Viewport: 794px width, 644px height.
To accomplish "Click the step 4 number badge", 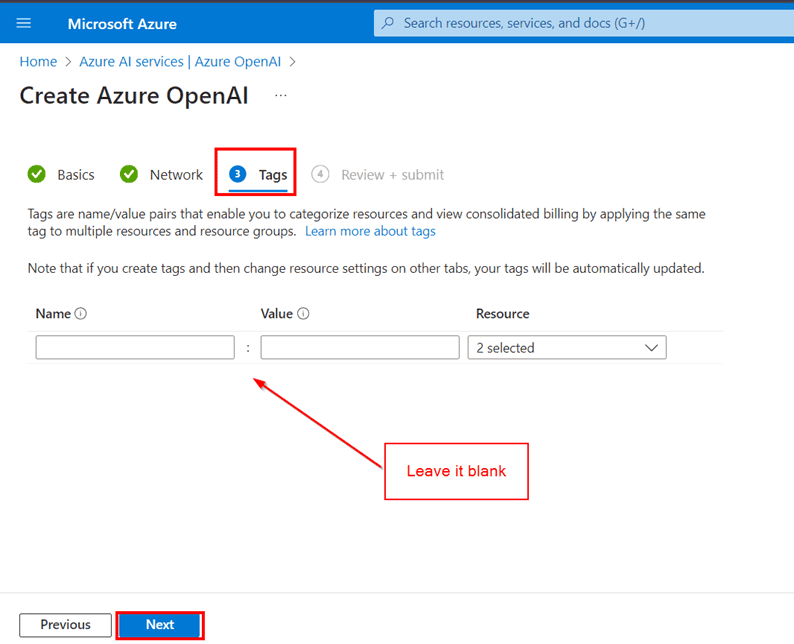I will coord(320,174).
